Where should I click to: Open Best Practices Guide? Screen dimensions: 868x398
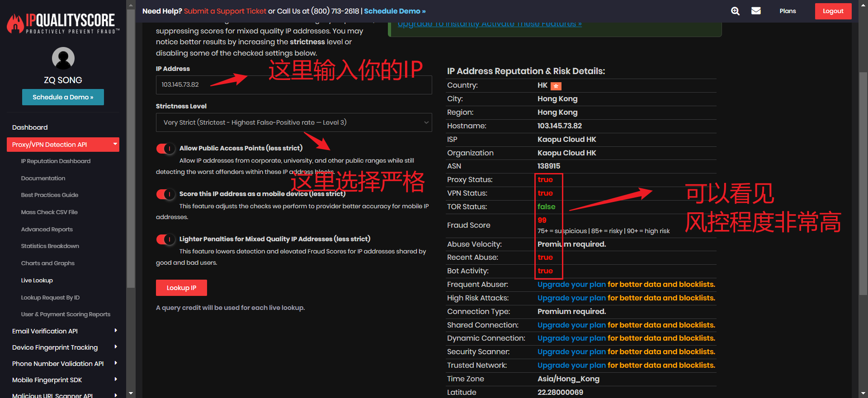pyautogui.click(x=50, y=195)
